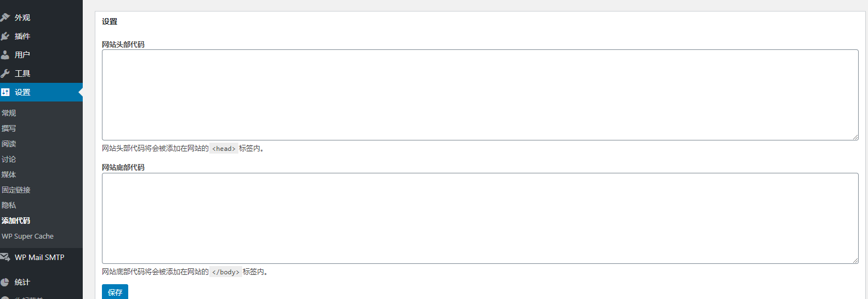Click the Statistics (统计) pie chart icon

point(5,282)
